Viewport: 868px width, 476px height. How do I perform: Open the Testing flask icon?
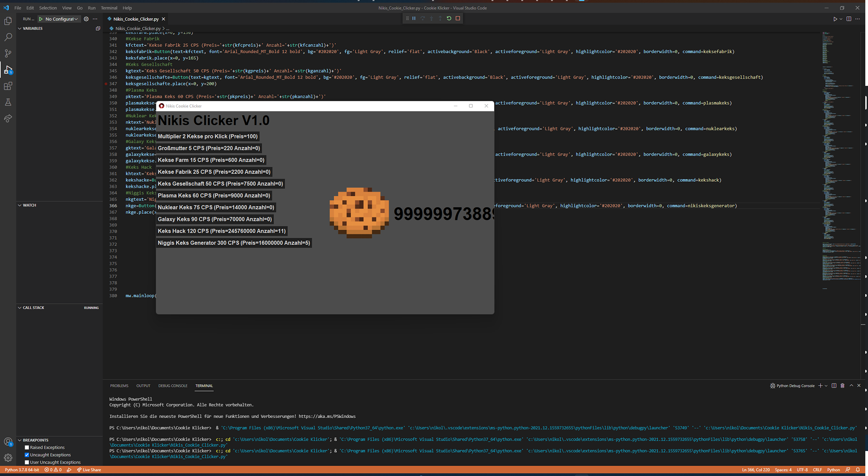pyautogui.click(x=8, y=102)
